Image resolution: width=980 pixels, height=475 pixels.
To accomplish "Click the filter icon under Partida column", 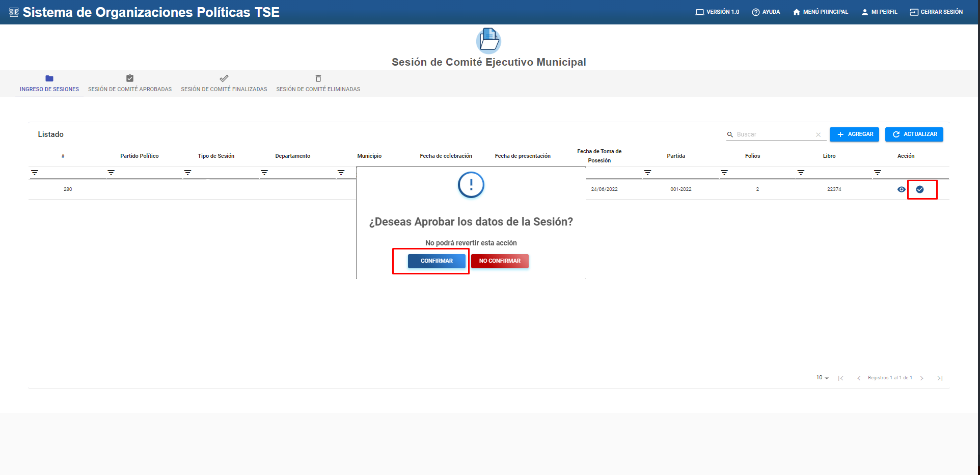I will [647, 173].
